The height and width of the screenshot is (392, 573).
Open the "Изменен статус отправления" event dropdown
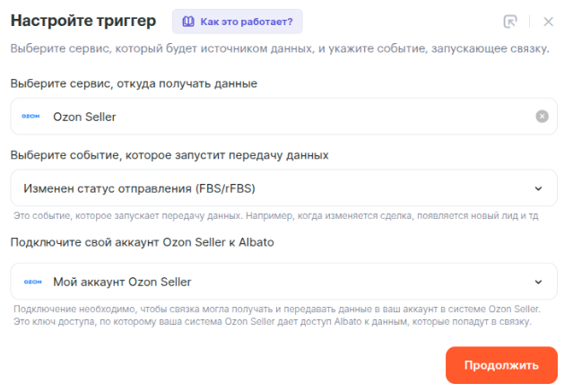click(x=269, y=188)
